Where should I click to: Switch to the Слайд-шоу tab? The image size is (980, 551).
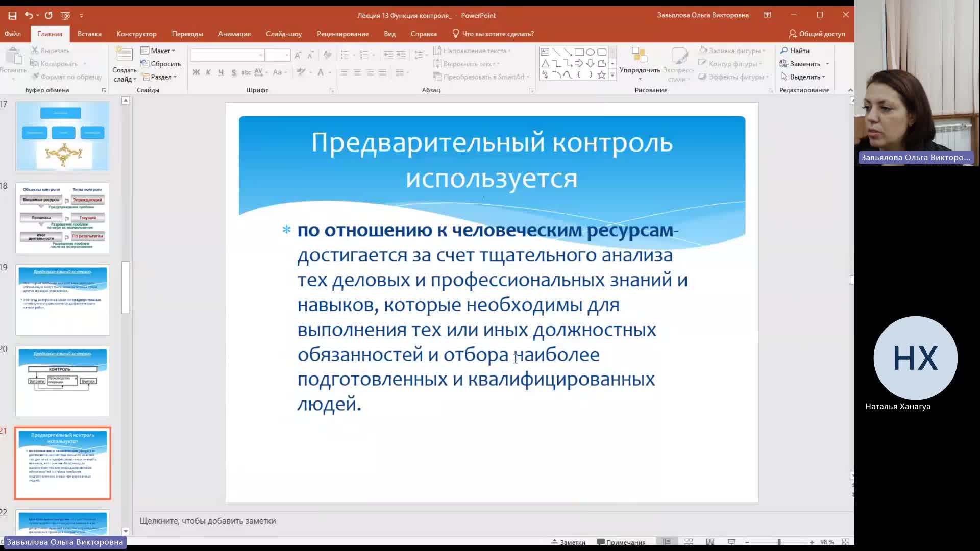(284, 34)
